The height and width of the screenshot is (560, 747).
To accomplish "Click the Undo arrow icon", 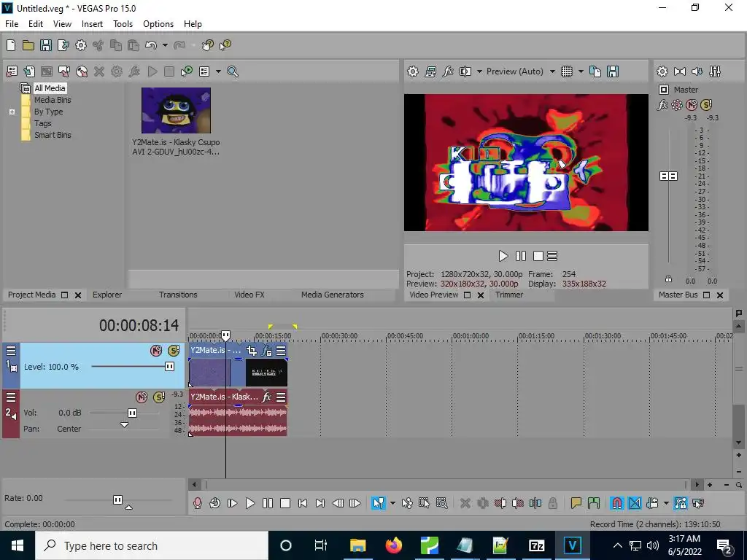I will click(151, 45).
